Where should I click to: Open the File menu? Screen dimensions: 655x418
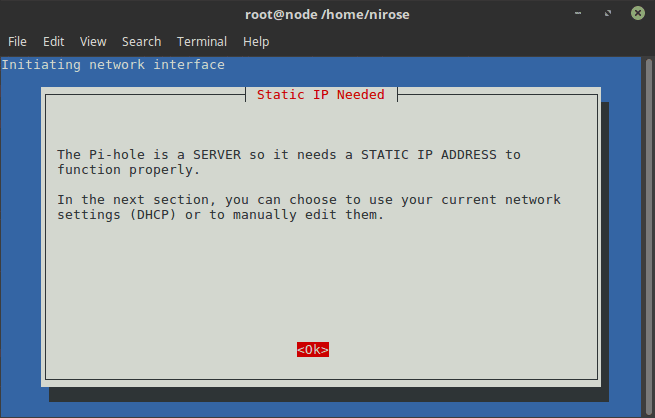click(17, 42)
